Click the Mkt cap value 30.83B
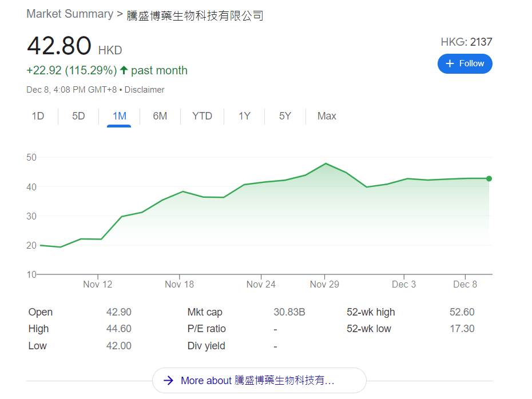532x399 pixels. point(289,312)
